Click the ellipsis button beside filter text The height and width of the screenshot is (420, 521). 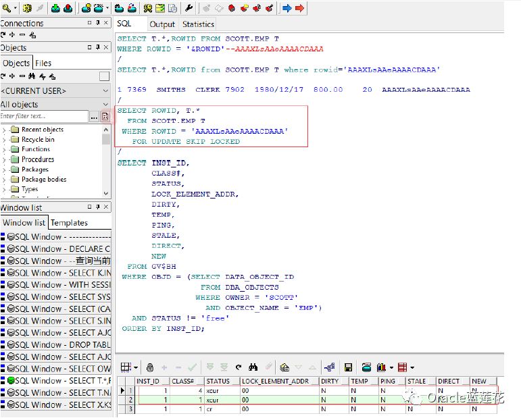pos(94,117)
